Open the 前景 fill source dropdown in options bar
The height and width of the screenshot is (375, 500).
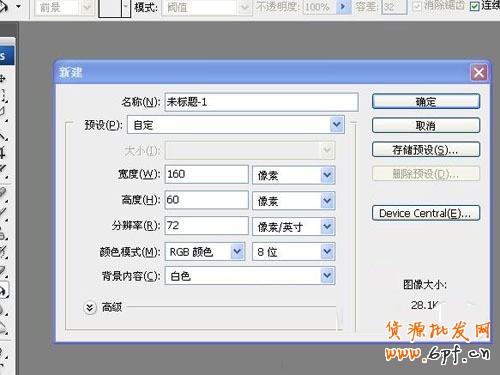point(64,7)
